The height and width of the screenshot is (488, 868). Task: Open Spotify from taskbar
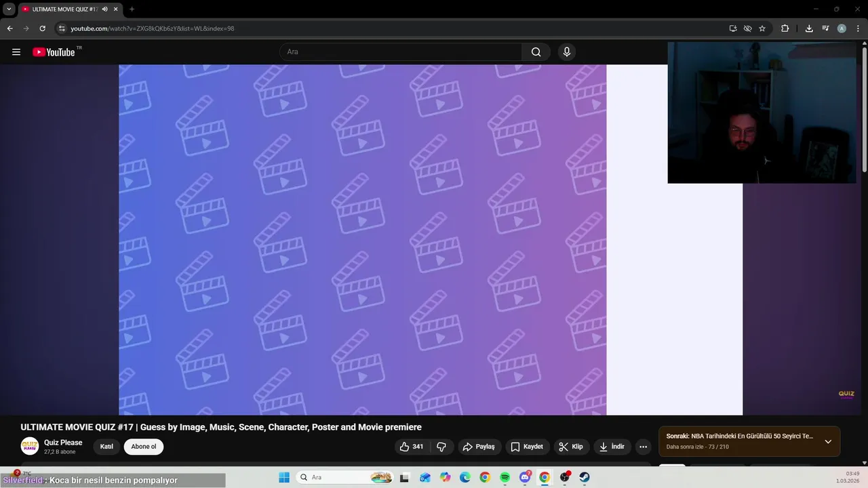pyautogui.click(x=505, y=477)
